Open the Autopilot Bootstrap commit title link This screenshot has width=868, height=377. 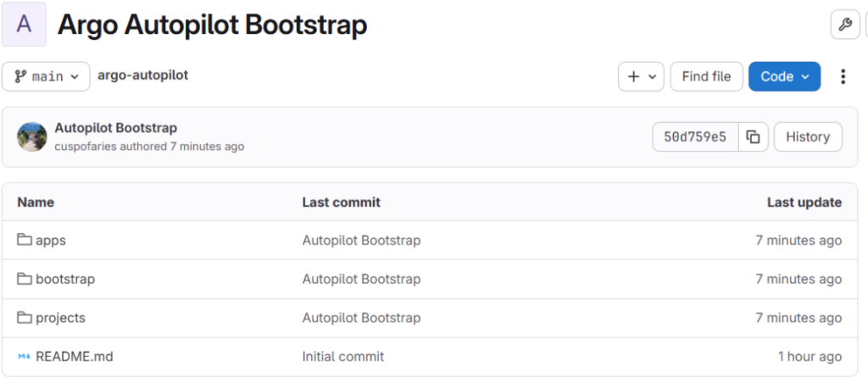(x=115, y=128)
